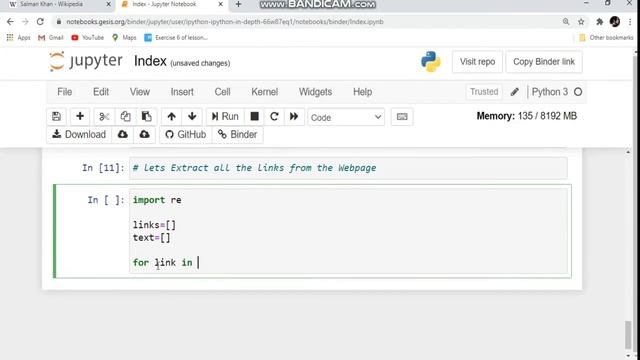Click the Jupyter logo
This screenshot has height=360, width=640.
pos(85,62)
